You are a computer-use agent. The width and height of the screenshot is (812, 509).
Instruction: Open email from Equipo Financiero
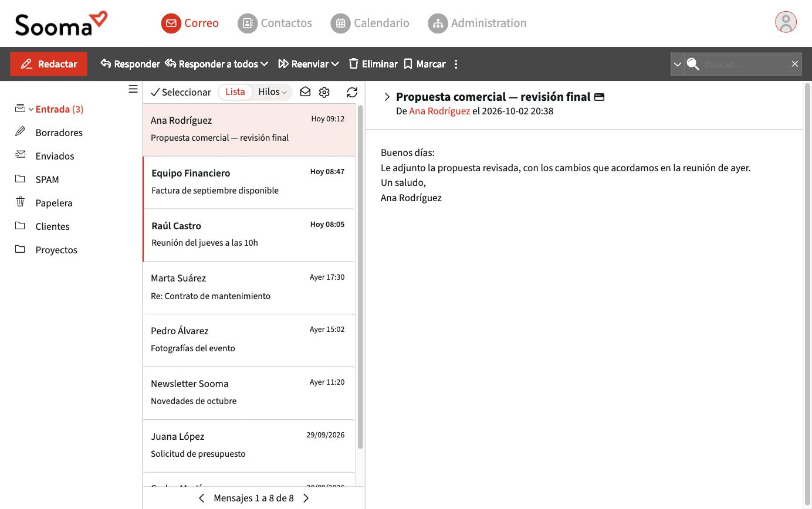click(x=249, y=182)
